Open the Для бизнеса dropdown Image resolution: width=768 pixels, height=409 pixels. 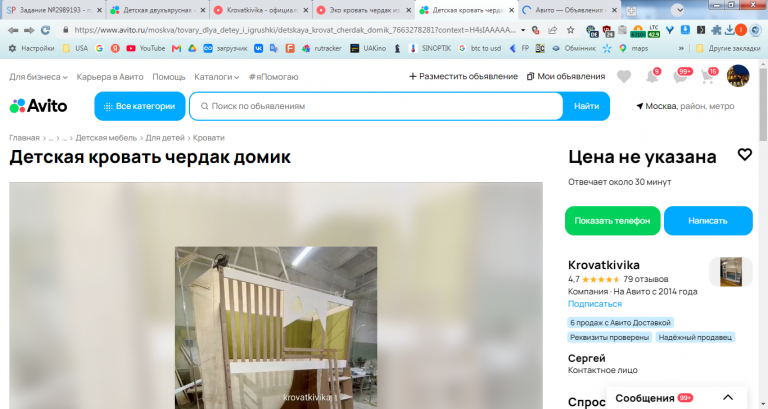tap(38, 77)
